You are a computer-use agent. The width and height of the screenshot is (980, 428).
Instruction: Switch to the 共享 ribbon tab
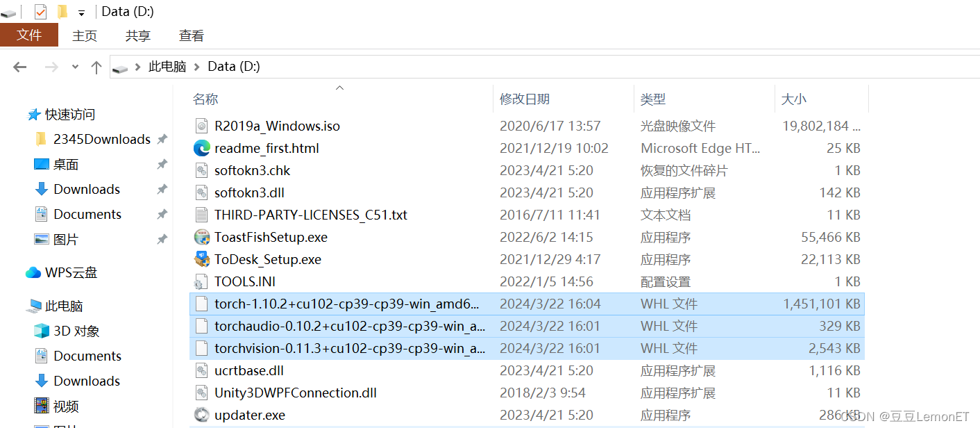click(137, 35)
